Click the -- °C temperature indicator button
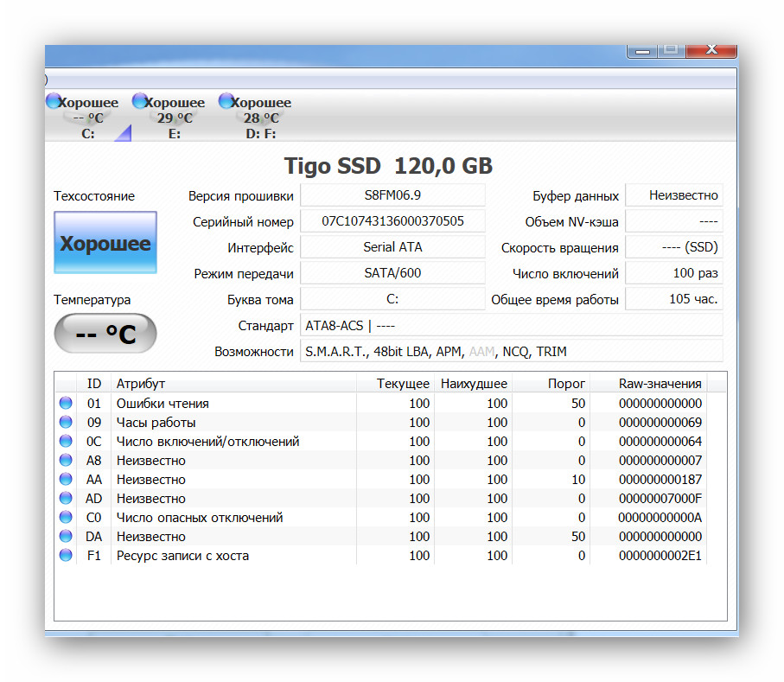 105,334
